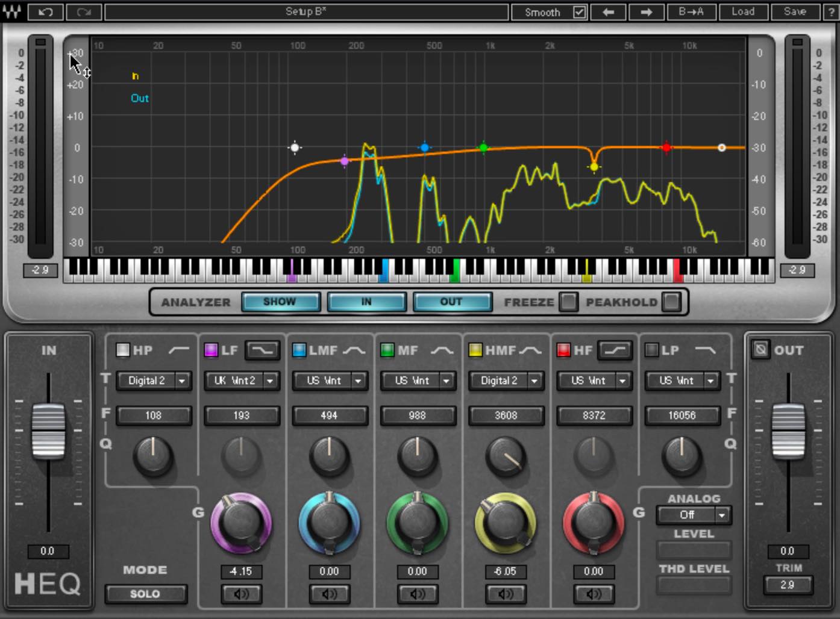Image resolution: width=840 pixels, height=619 pixels.
Task: Click the IN level fader
Action: click(48, 431)
